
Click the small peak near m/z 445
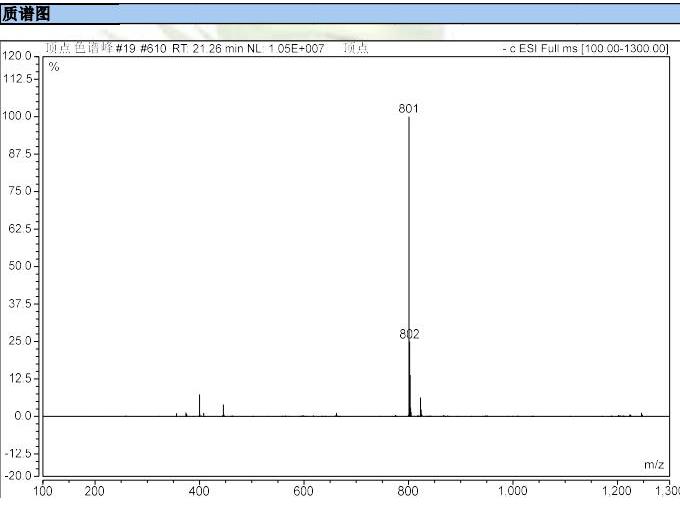point(223,410)
